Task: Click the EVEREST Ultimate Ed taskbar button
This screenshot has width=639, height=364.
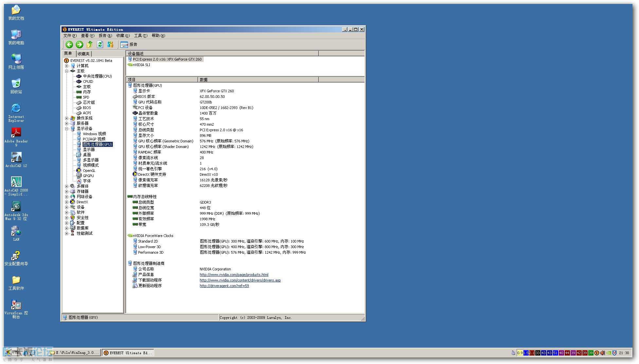Action: coord(128,353)
